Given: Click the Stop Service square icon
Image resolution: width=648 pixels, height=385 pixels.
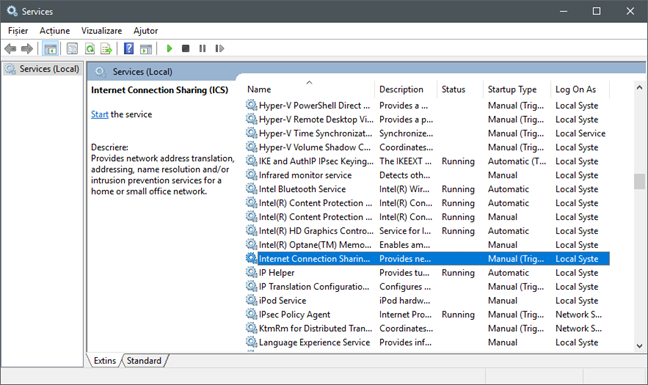Looking at the screenshot, I should click(x=186, y=49).
